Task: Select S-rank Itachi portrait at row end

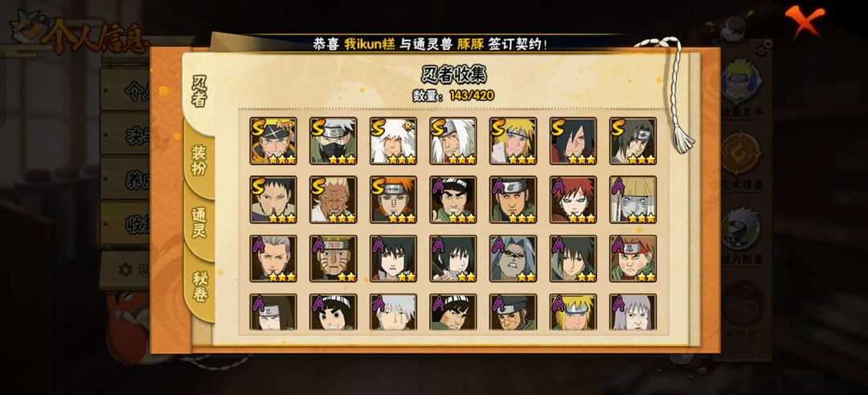Action: pyautogui.click(x=633, y=141)
